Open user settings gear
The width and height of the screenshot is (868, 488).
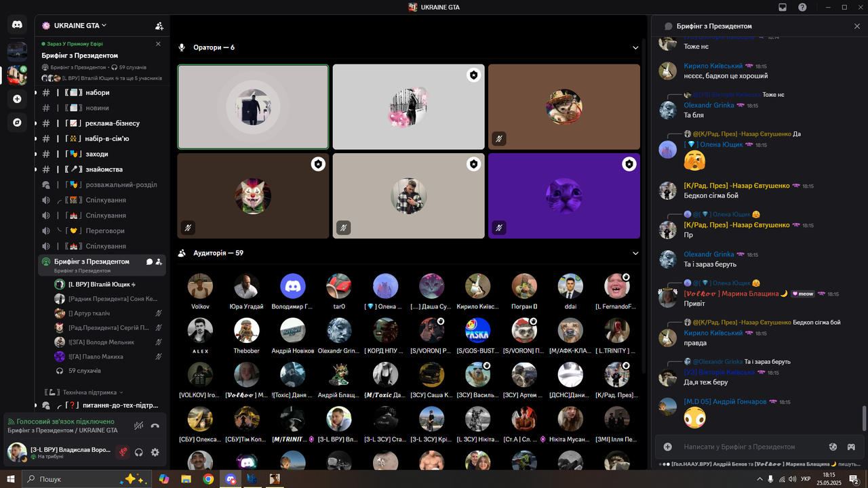point(155,452)
